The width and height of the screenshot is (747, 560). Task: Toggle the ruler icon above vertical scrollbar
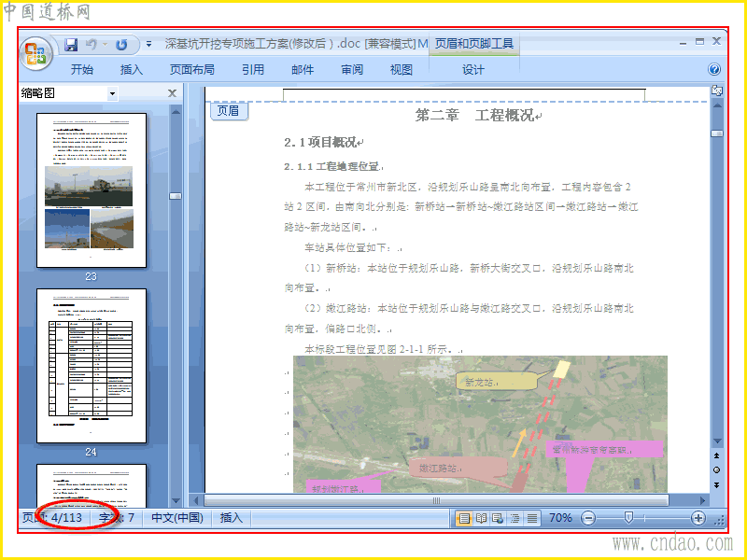point(716,91)
